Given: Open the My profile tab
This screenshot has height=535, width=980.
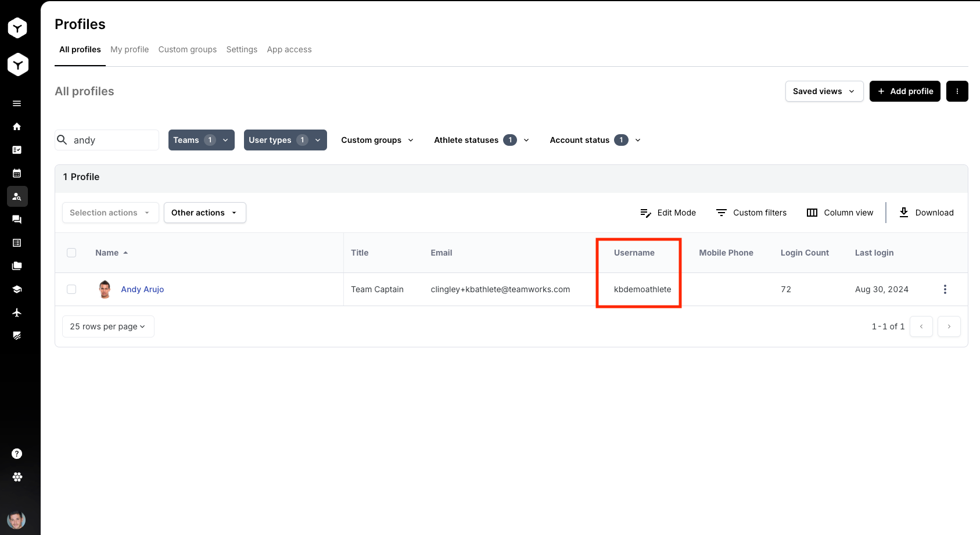Looking at the screenshot, I should 130,49.
